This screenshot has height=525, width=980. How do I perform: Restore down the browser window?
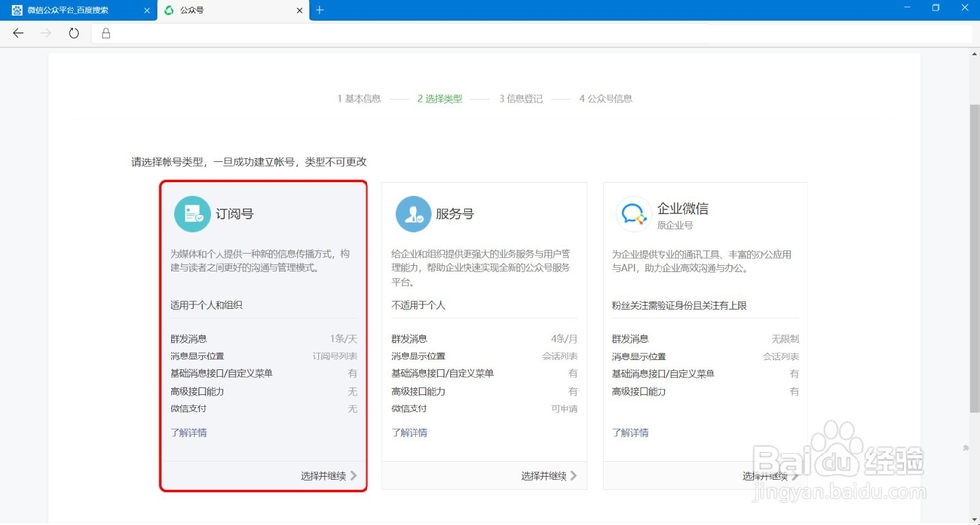936,8
